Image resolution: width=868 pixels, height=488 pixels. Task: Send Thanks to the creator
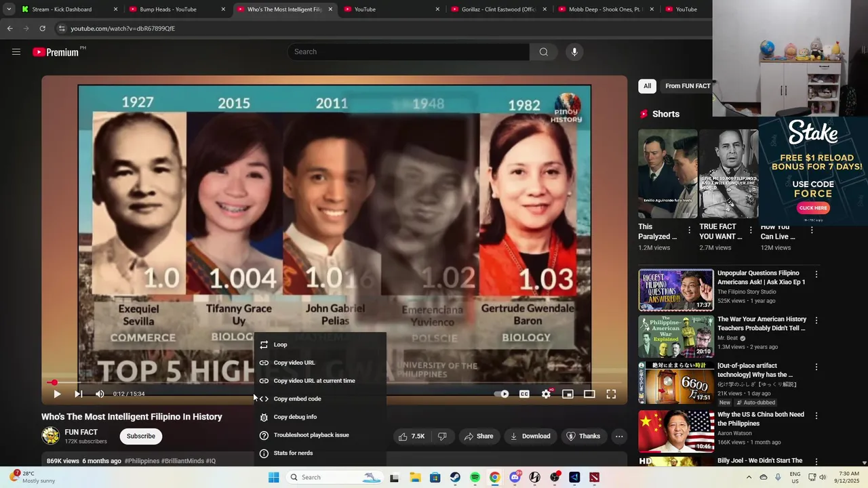[583, 436]
